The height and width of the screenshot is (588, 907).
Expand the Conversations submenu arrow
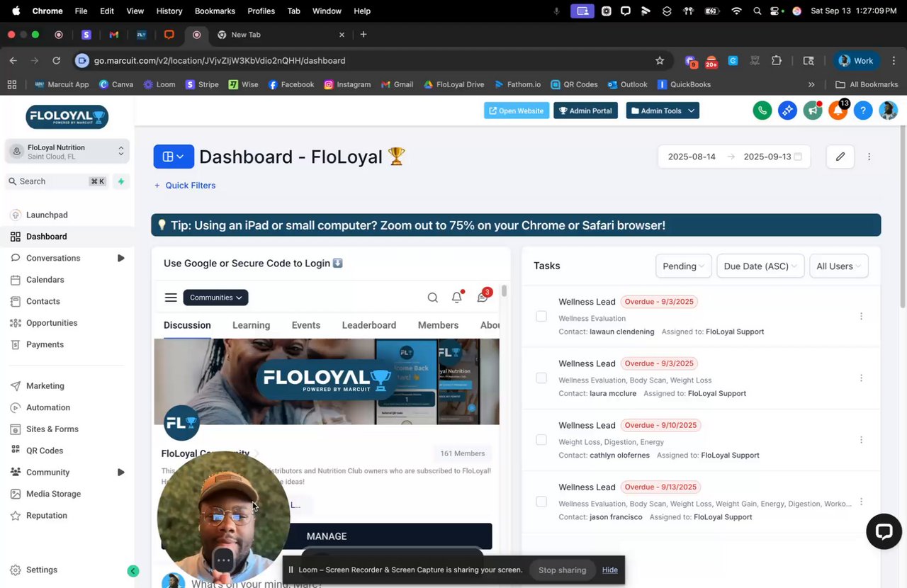[121, 259]
